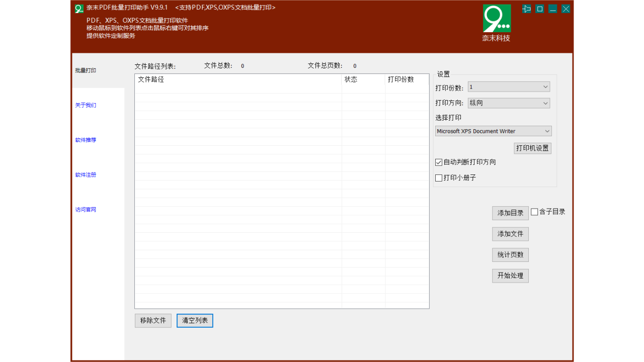
Task: Open the 打印份数 dropdown
Action: (509, 87)
